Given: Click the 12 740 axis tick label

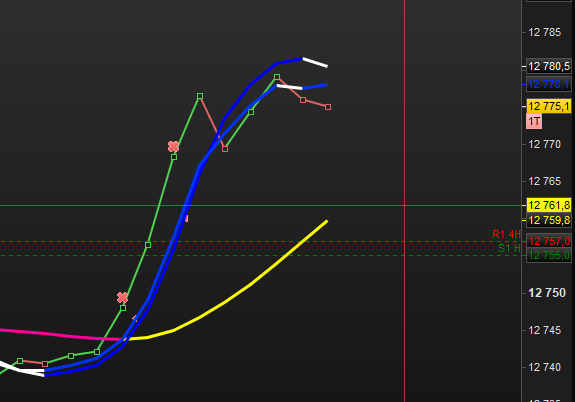Looking at the screenshot, I should pyautogui.click(x=545, y=367).
